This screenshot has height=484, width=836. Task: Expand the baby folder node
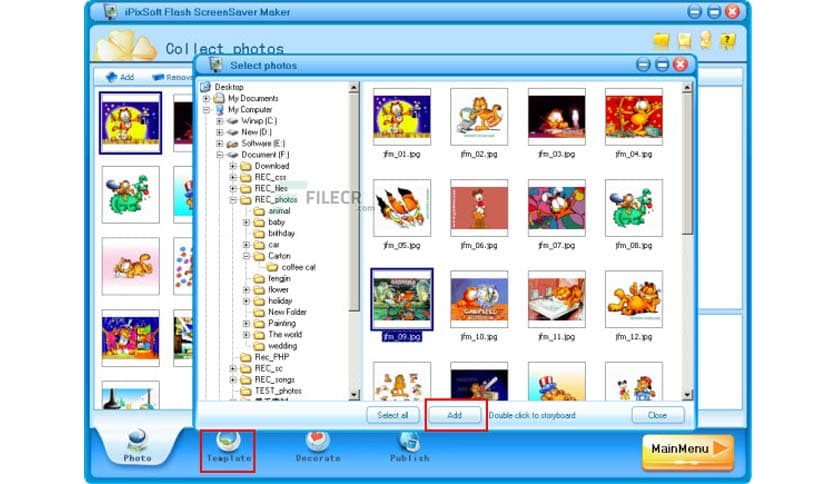pyautogui.click(x=246, y=222)
